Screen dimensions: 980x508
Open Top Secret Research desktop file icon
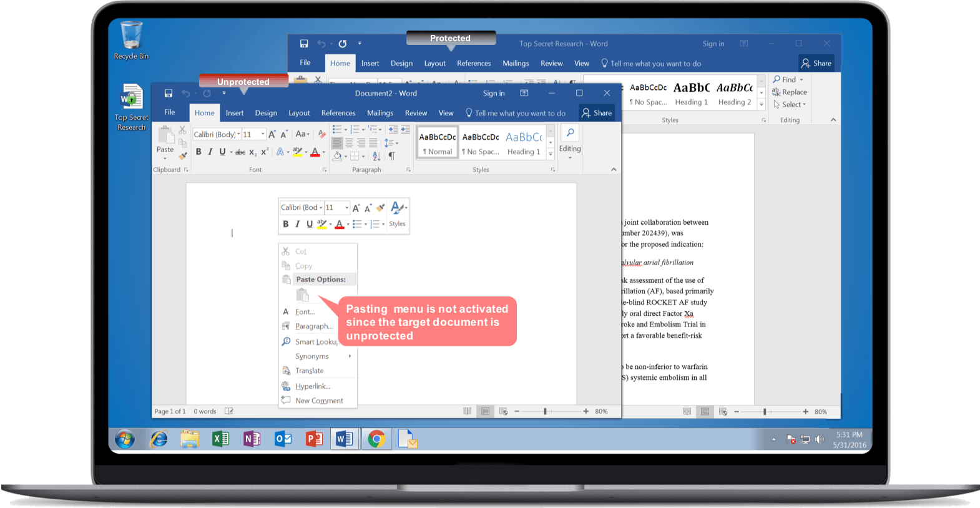131,107
